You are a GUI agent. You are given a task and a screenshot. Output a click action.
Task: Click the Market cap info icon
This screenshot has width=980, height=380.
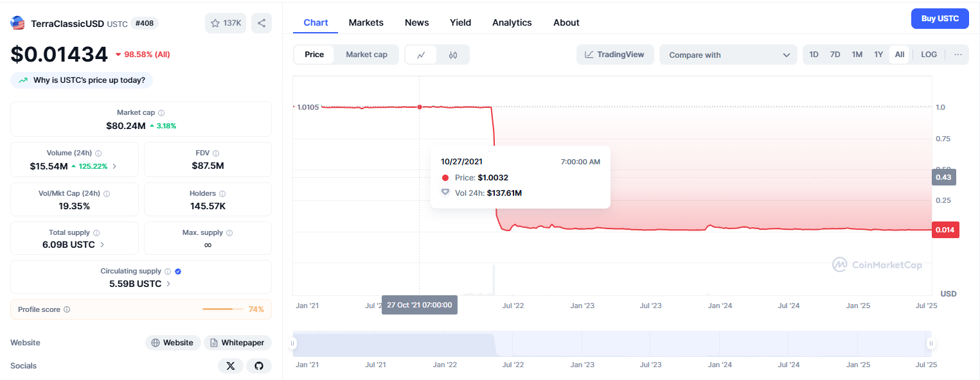[x=161, y=112]
